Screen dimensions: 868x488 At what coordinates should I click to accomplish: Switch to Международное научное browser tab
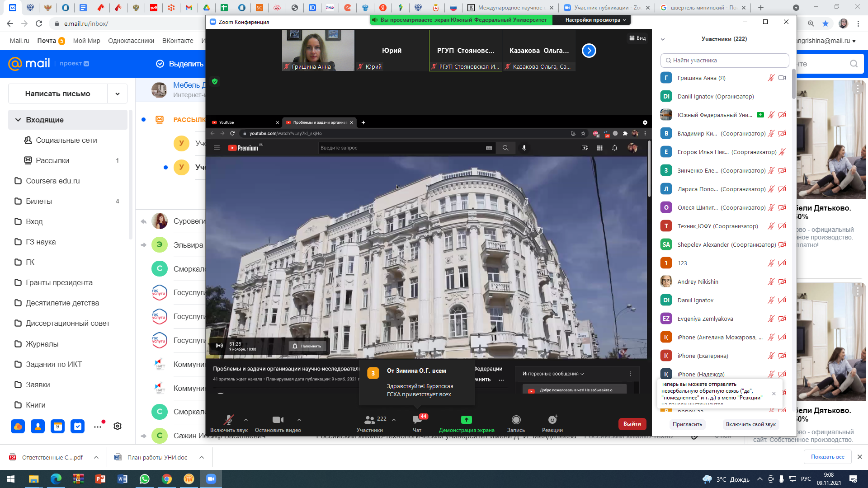point(510,8)
